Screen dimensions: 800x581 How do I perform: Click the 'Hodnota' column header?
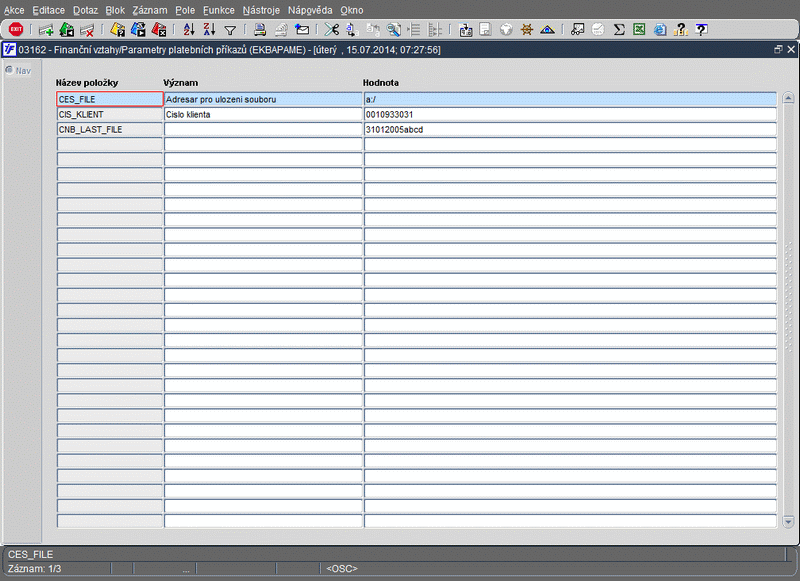pos(381,83)
